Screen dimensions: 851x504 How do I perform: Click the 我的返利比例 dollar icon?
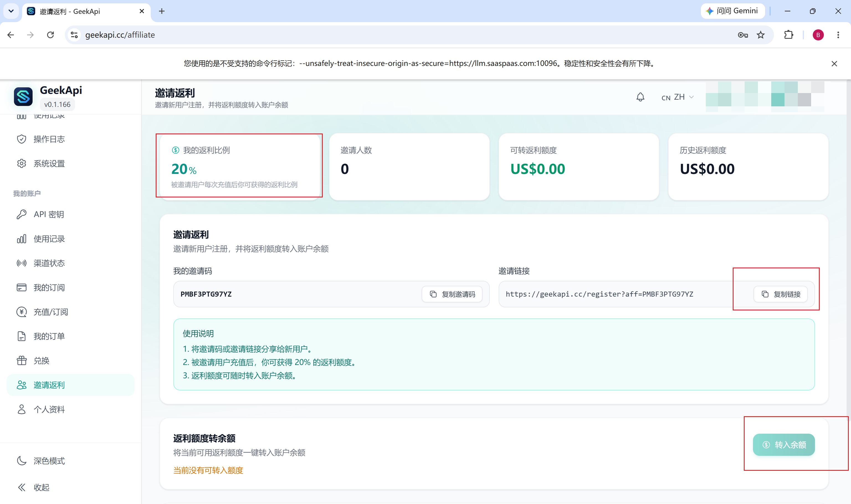pos(175,150)
